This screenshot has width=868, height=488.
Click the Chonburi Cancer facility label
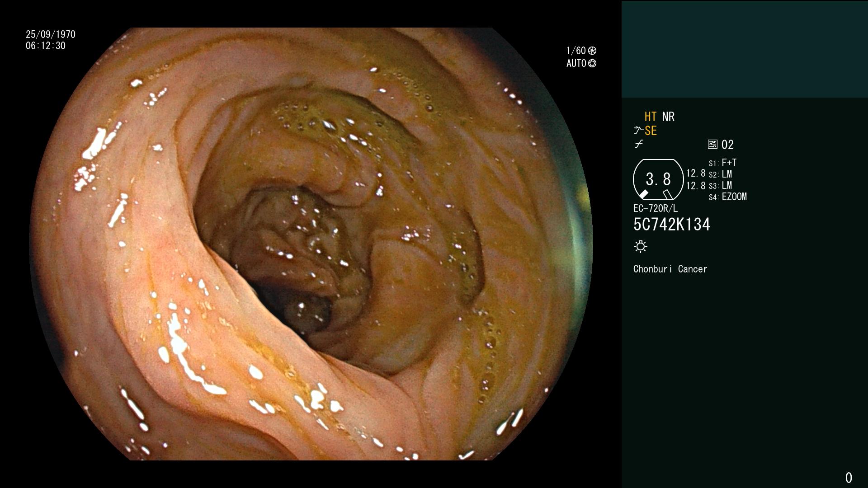coord(670,269)
